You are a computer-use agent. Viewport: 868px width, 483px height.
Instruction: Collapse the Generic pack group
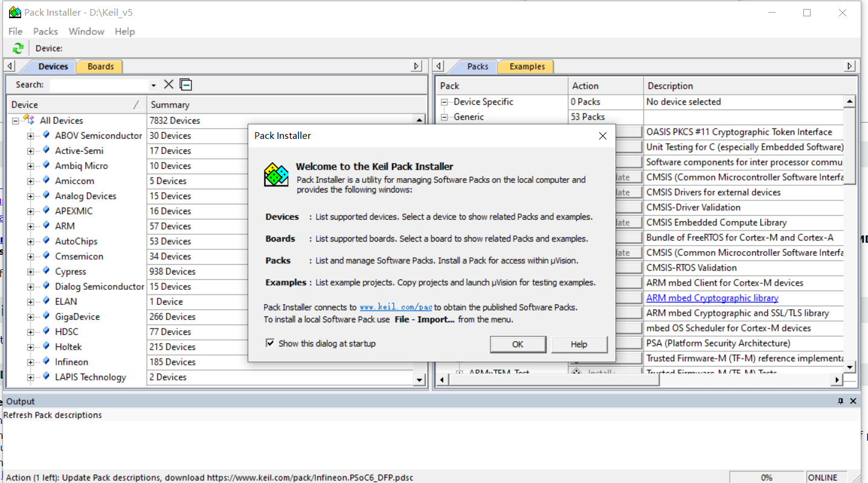click(x=445, y=117)
